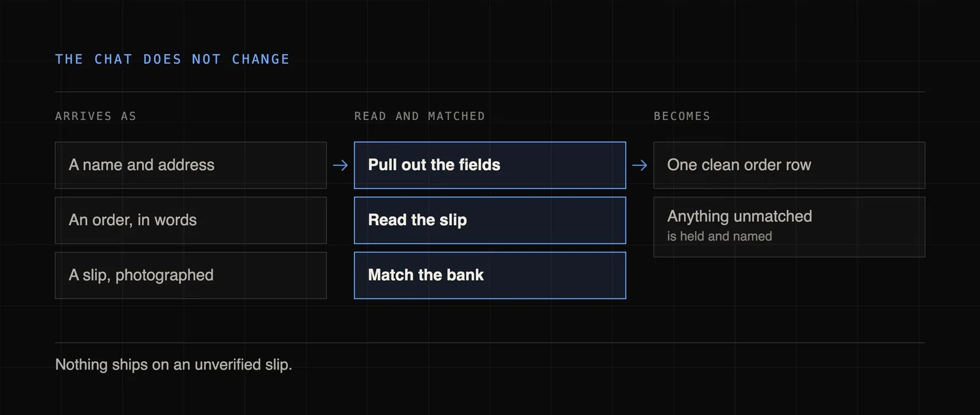980x415 pixels.
Task: Click 'Nothing ships on an unverified slip.' footer
Action: pyautogui.click(x=173, y=365)
